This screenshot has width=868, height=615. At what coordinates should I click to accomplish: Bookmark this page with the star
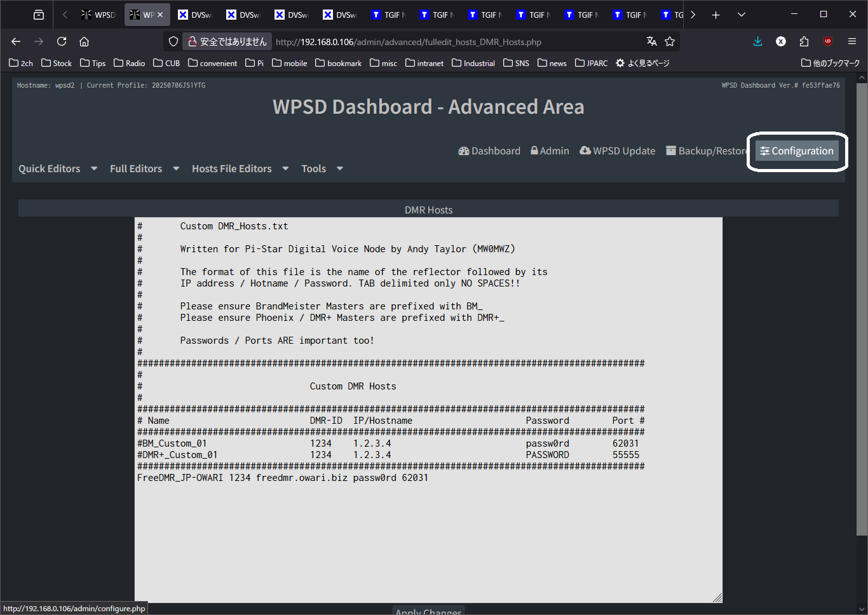coord(670,41)
